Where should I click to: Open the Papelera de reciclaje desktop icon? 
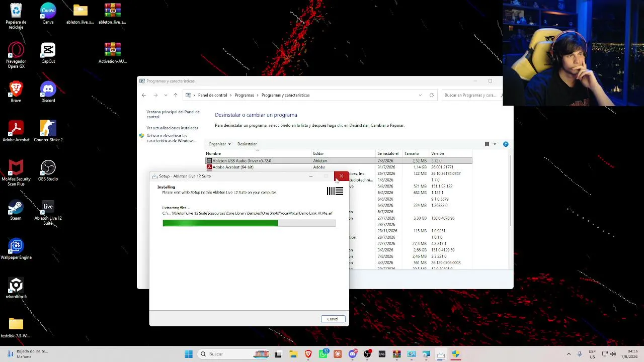(x=16, y=16)
